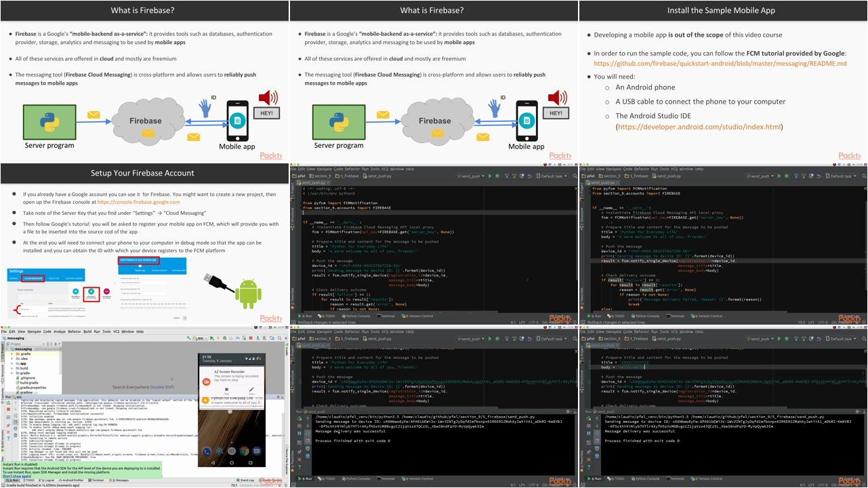The width and height of the screenshot is (868, 488).
Task: Click the green Rerun icon in Android Studio Run panel
Action: pyautogui.click(x=8, y=403)
